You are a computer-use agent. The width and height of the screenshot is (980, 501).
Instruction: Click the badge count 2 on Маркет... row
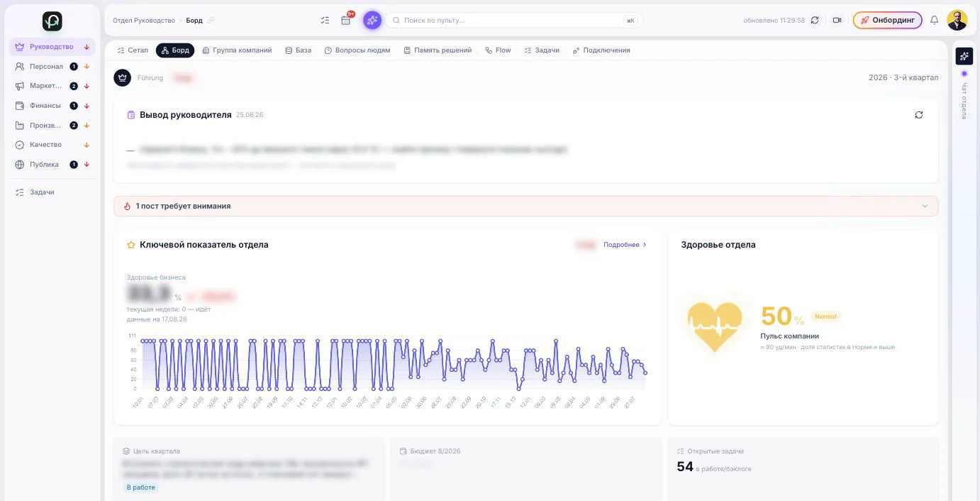[x=74, y=87]
